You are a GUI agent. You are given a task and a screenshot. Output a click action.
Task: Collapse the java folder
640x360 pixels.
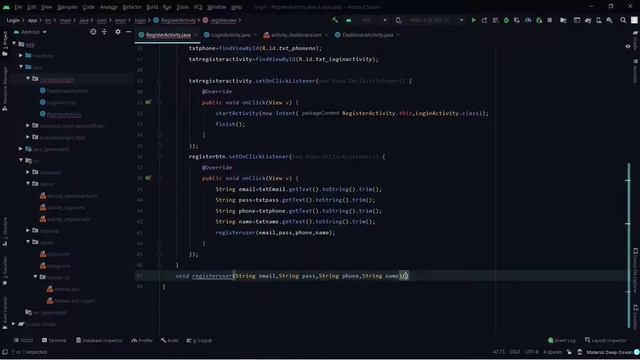(21, 67)
